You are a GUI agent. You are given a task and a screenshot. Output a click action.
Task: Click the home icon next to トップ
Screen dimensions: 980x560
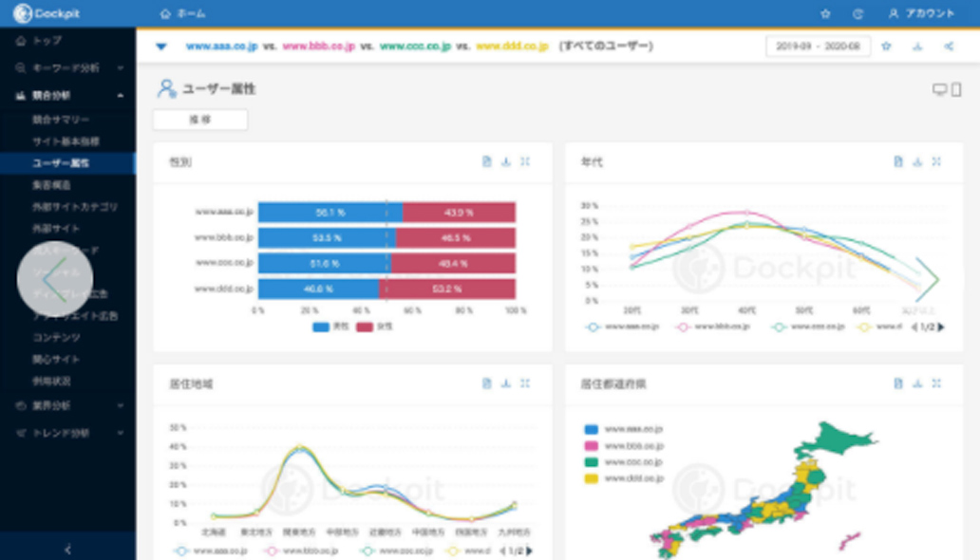pyautogui.click(x=21, y=41)
